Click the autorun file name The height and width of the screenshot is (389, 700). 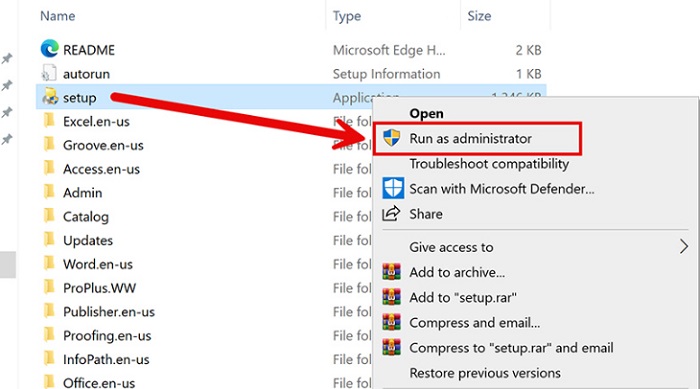[86, 74]
